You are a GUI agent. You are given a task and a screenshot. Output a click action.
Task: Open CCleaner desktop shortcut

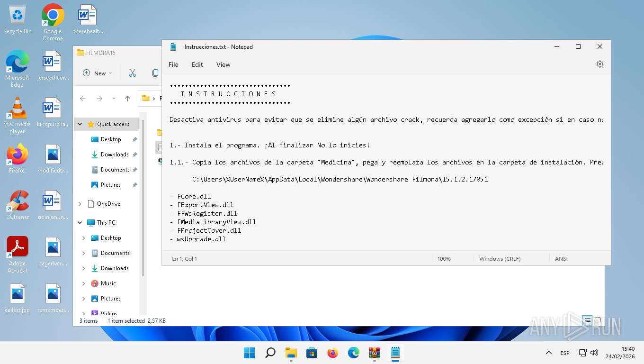click(18, 205)
